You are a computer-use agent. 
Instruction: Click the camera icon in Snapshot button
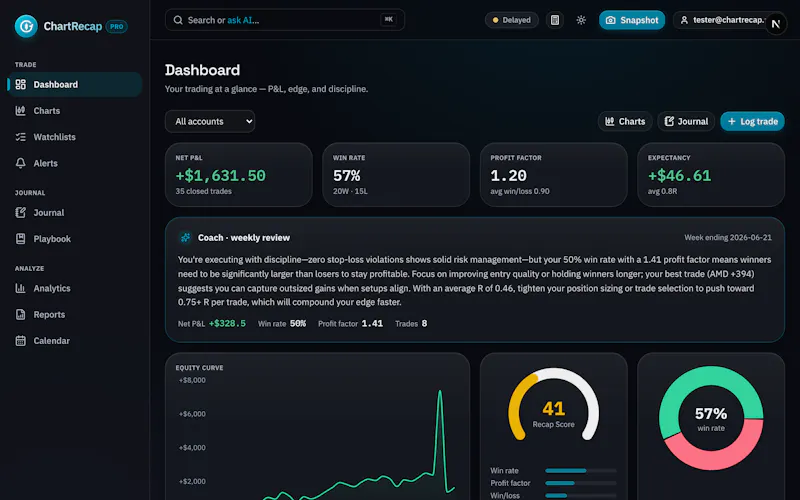pos(610,20)
